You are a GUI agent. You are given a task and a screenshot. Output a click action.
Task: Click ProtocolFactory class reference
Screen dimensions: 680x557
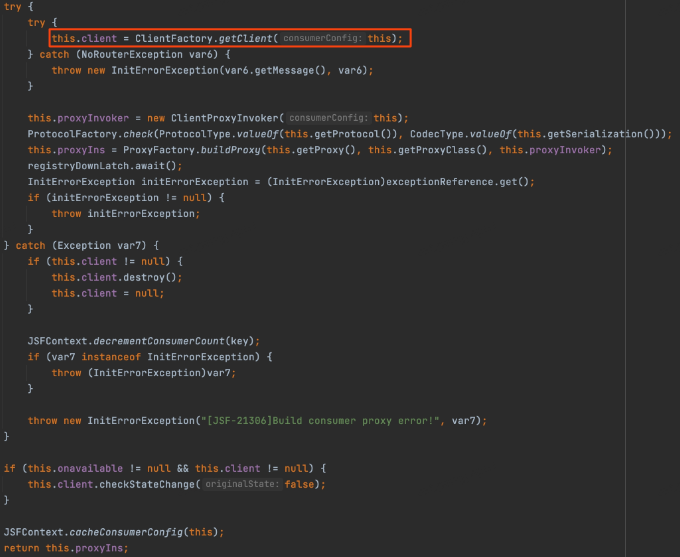[x=72, y=134]
